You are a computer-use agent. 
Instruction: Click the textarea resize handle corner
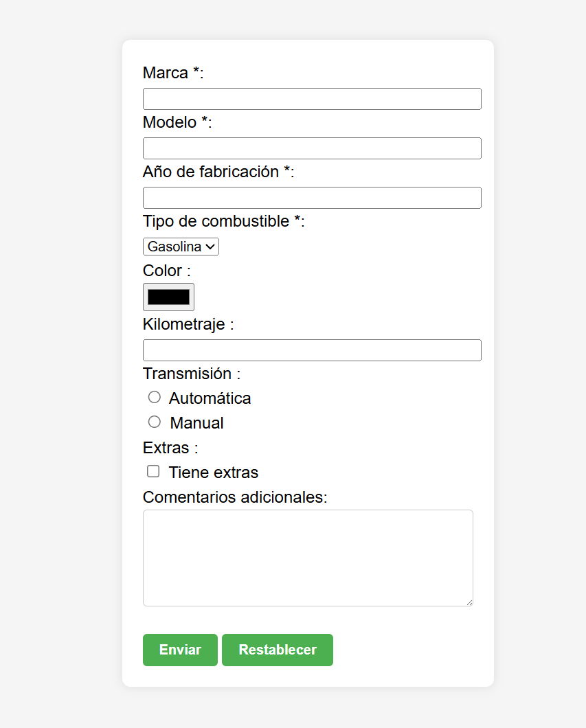pyautogui.click(x=470, y=602)
